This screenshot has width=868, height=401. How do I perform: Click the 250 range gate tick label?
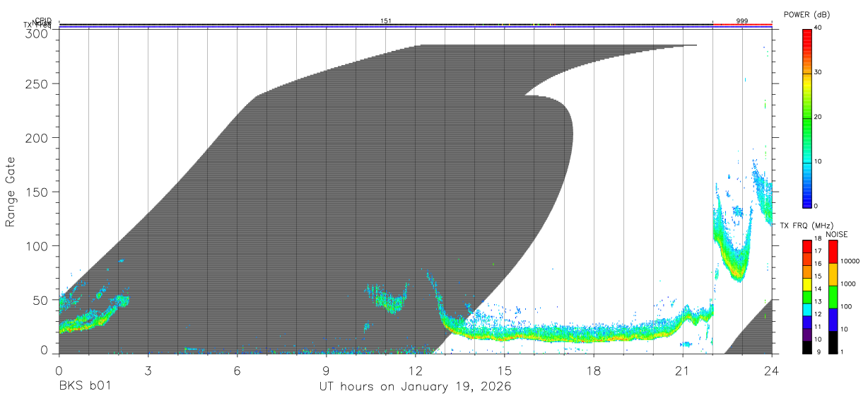pos(37,83)
